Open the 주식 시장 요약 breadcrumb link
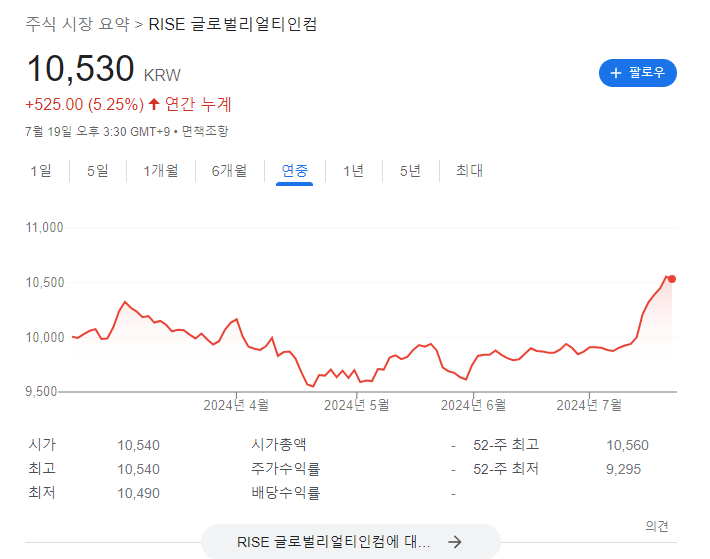710x559 pixels. (x=77, y=24)
